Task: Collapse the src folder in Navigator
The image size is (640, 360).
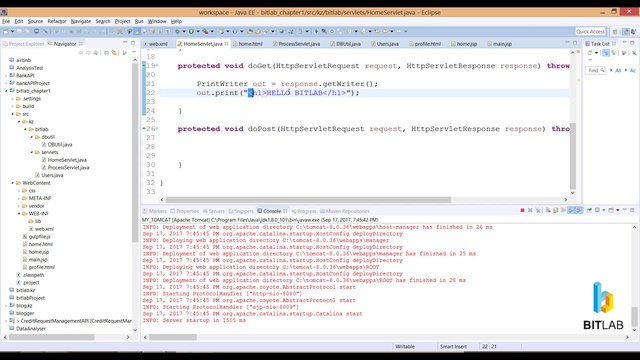Action: pos(12,114)
